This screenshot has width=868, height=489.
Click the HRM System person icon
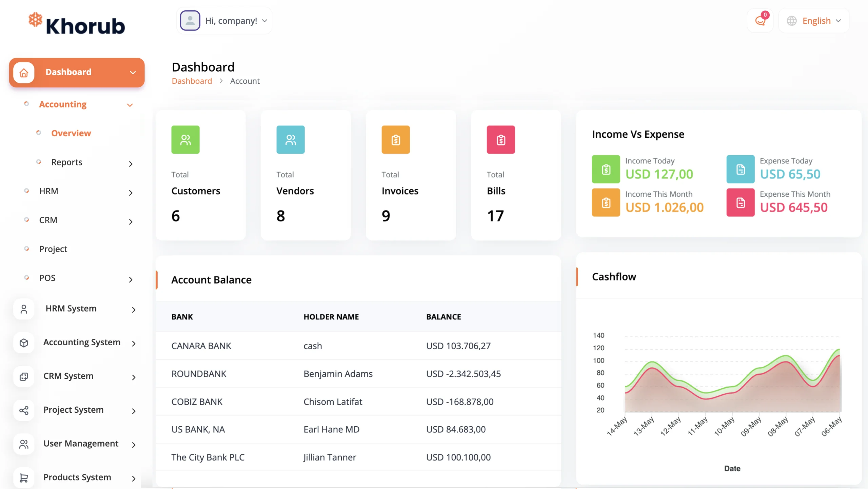tap(24, 309)
